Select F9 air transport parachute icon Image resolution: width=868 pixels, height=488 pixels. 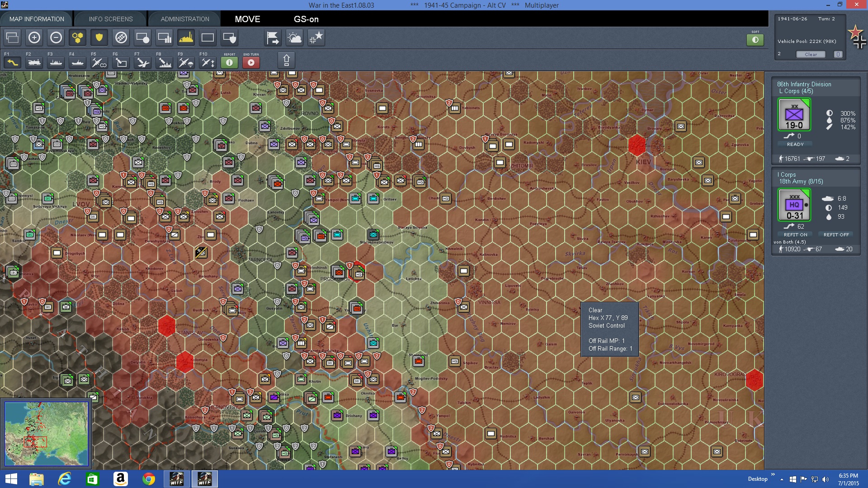186,62
